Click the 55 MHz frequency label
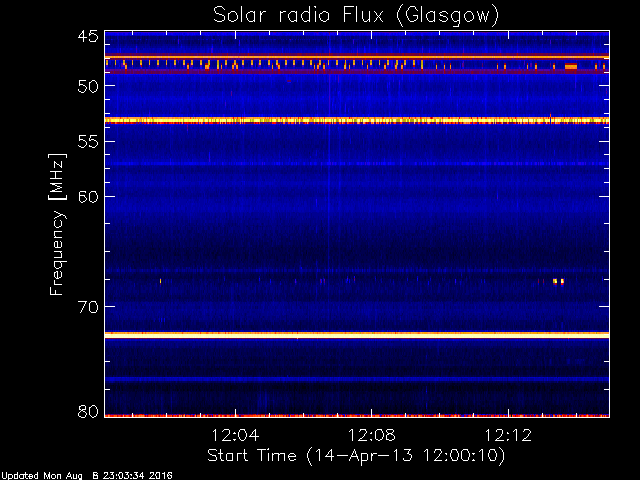The image size is (640, 480). click(88, 142)
